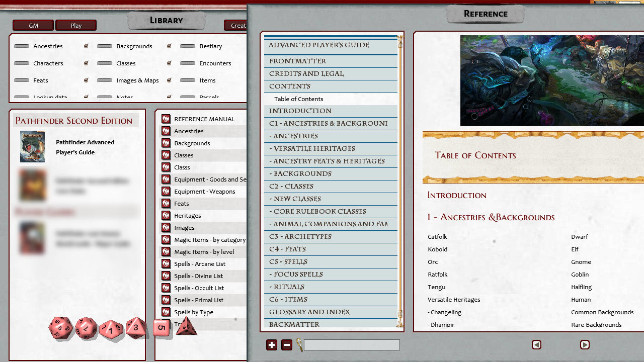Open the Catfolk link in contents
This screenshot has height=362, width=644.
coord(437,237)
